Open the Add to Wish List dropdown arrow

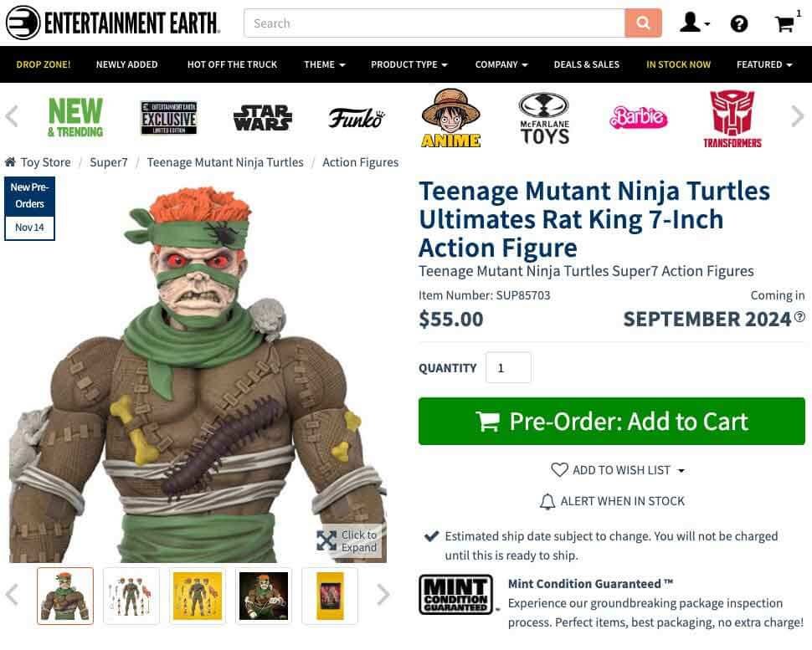click(x=682, y=470)
